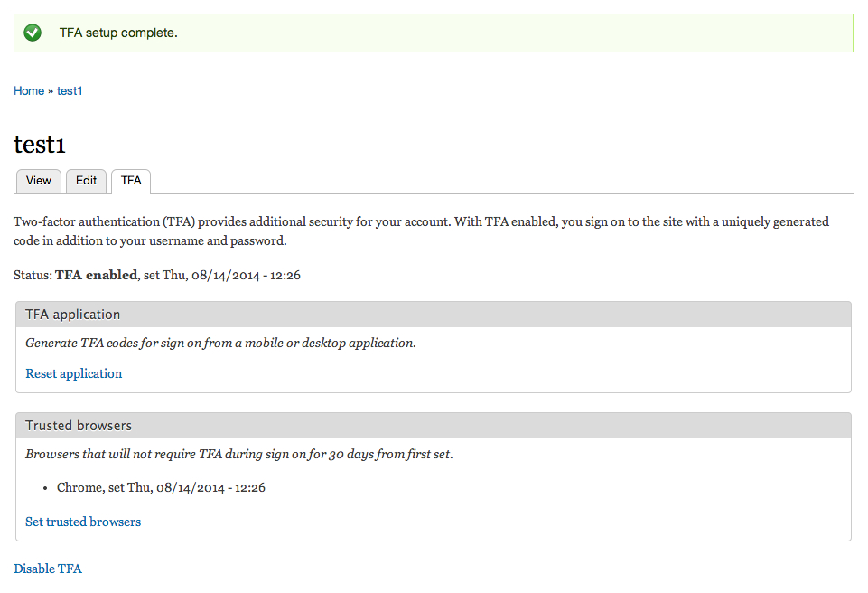This screenshot has height=593, width=868.
Task: Click the TFA enabled status text
Action: [x=96, y=275]
